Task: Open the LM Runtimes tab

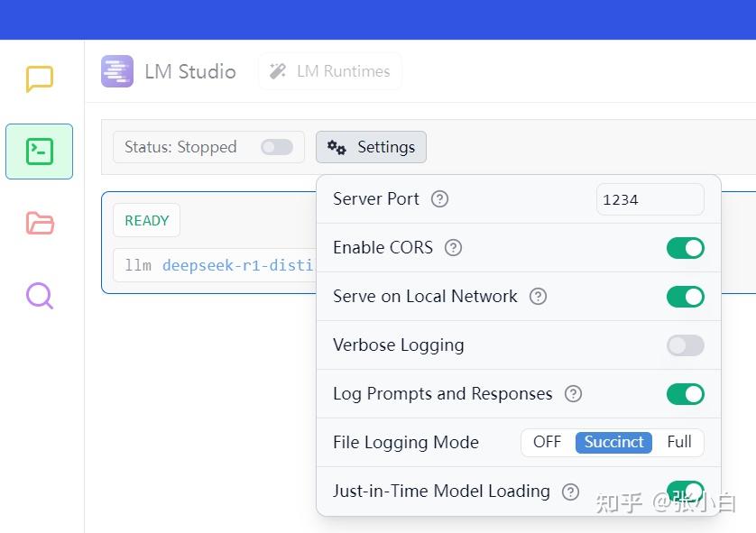Action: 330,71
